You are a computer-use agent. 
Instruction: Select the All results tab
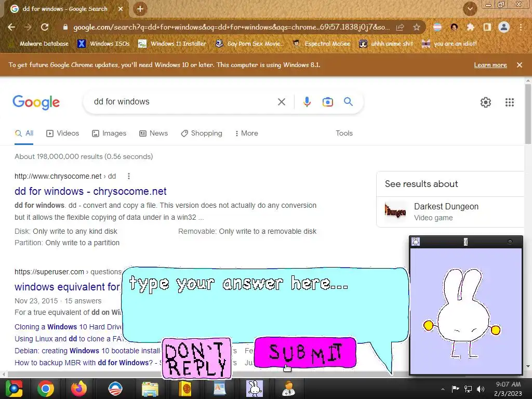pyautogui.click(x=24, y=134)
